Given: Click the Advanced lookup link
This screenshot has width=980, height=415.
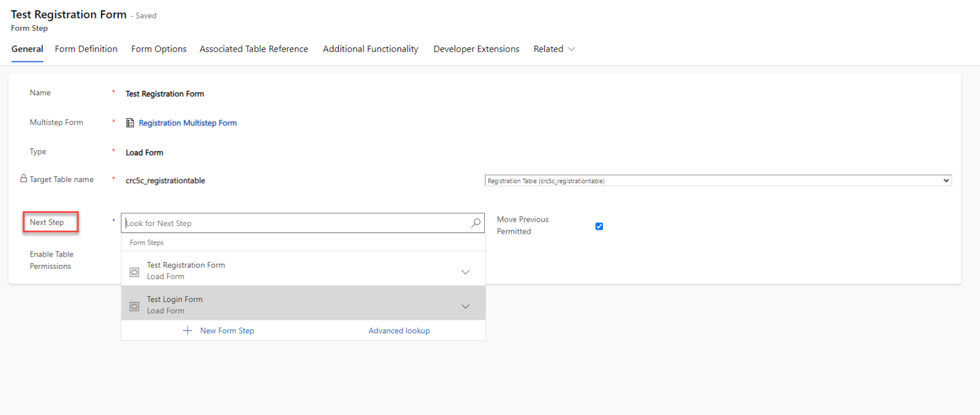Looking at the screenshot, I should [399, 331].
